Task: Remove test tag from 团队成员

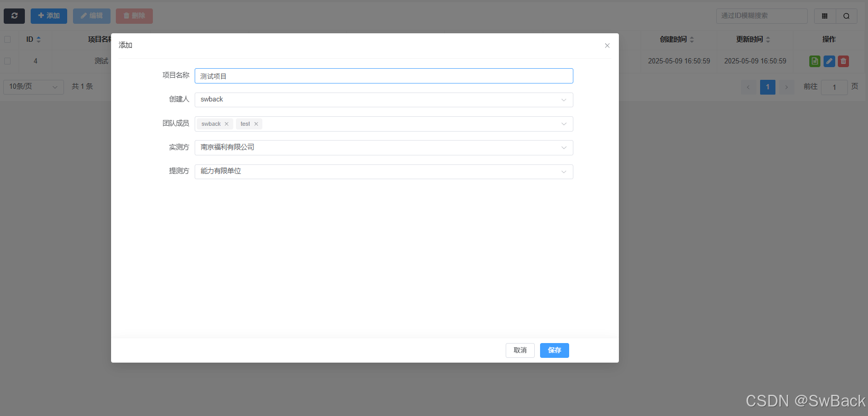Action: (x=256, y=124)
